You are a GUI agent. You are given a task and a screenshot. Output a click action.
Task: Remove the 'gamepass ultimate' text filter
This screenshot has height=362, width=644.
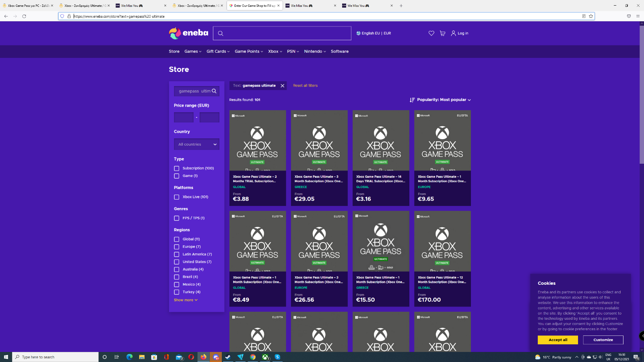(283, 86)
